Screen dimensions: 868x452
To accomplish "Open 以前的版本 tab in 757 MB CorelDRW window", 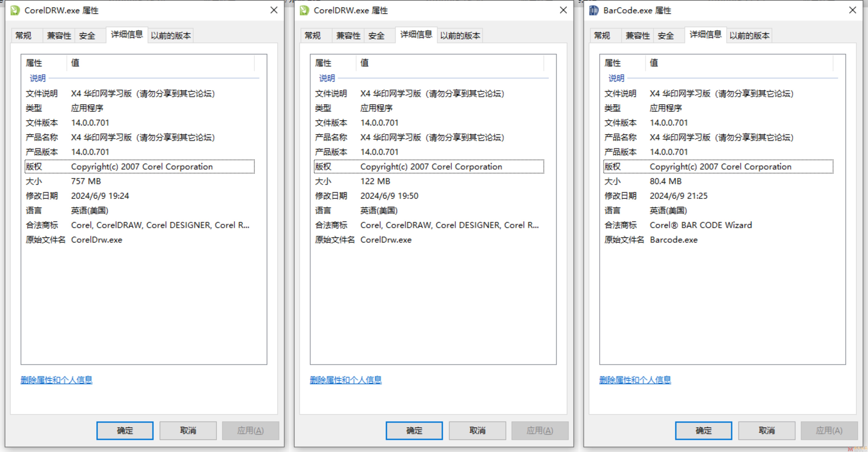I will [x=171, y=35].
